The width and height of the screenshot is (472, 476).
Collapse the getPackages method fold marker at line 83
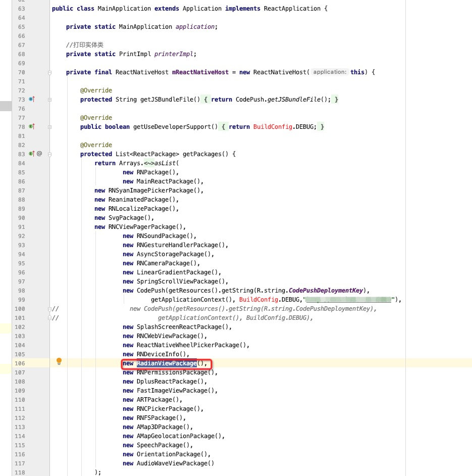pos(50,154)
